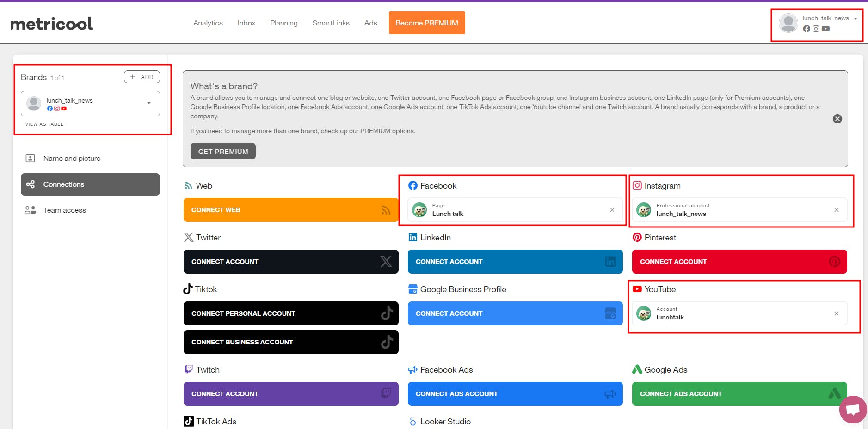Viewport: 868px width, 429px height.
Task: Connect a Facebook Ads account
Action: pyautogui.click(x=515, y=394)
